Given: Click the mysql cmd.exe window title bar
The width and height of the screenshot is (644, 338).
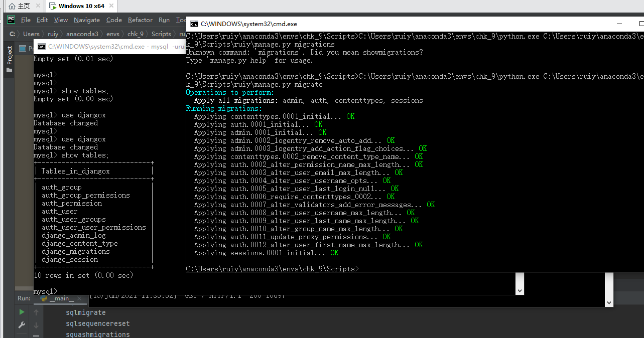Looking at the screenshot, I should [109, 46].
